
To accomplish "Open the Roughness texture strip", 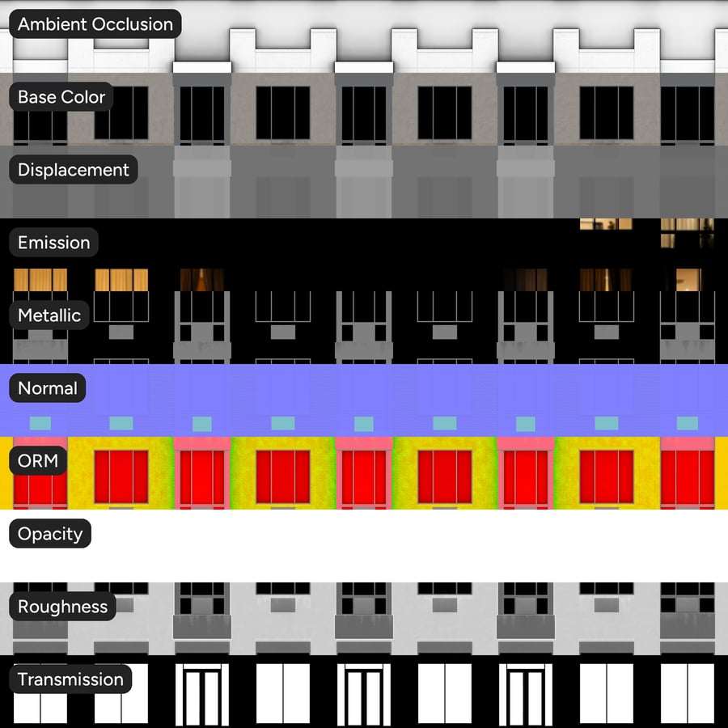I will pos(364,619).
